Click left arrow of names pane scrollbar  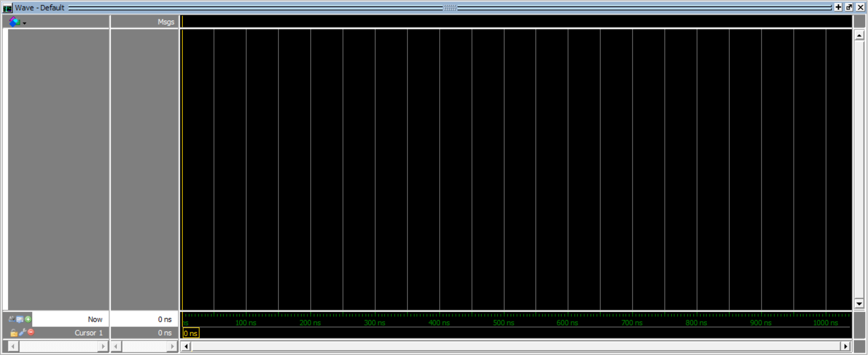point(13,346)
